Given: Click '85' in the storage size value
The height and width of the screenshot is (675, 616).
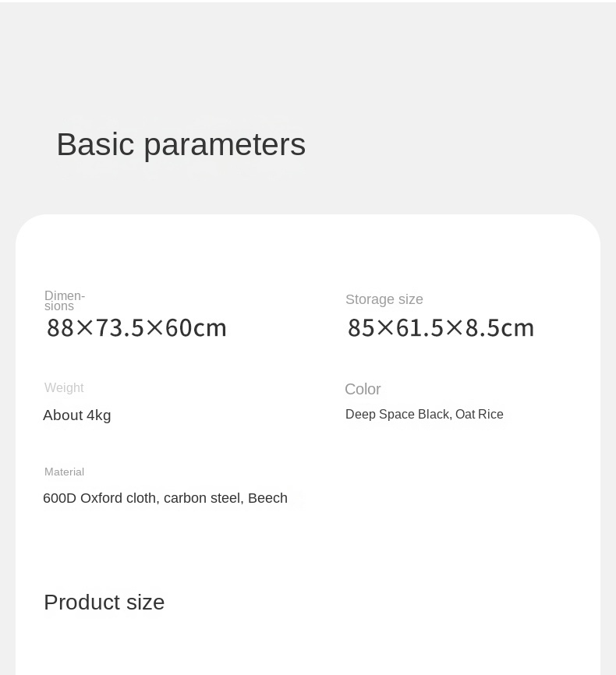Looking at the screenshot, I should (361, 328).
